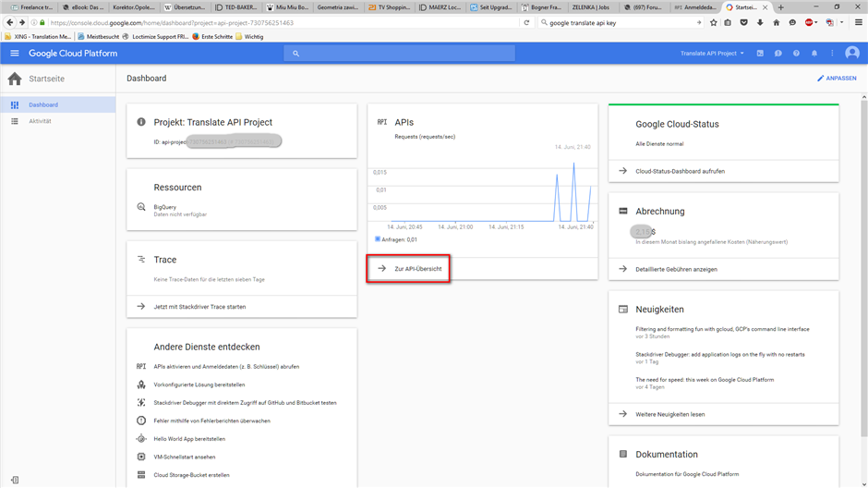This screenshot has height=488, width=868.
Task: Open notifications bell icon
Action: 814,54
